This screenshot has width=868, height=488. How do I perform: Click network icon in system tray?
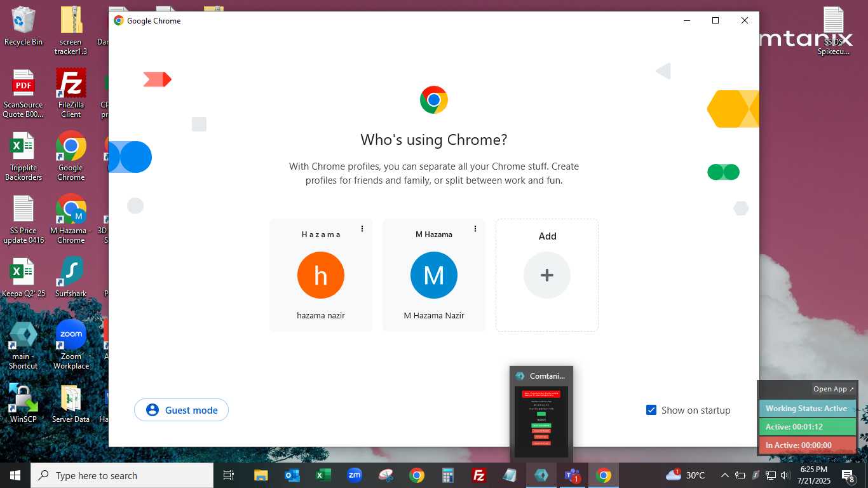coord(770,475)
